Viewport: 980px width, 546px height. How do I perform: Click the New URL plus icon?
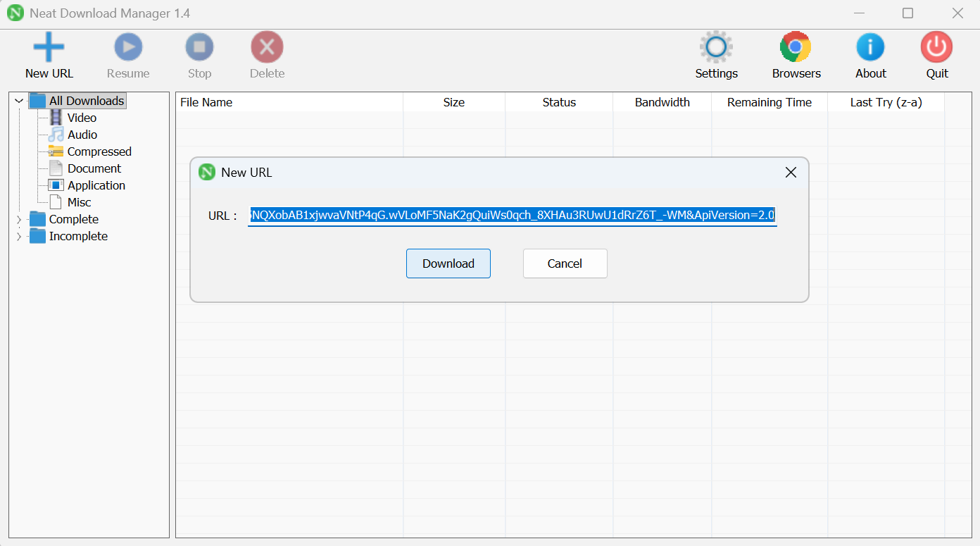pyautogui.click(x=49, y=48)
